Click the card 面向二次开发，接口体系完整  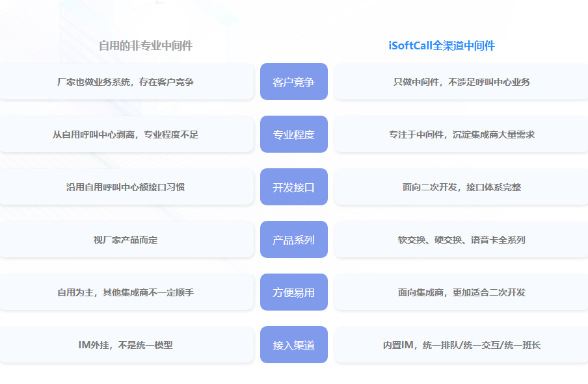click(461, 187)
